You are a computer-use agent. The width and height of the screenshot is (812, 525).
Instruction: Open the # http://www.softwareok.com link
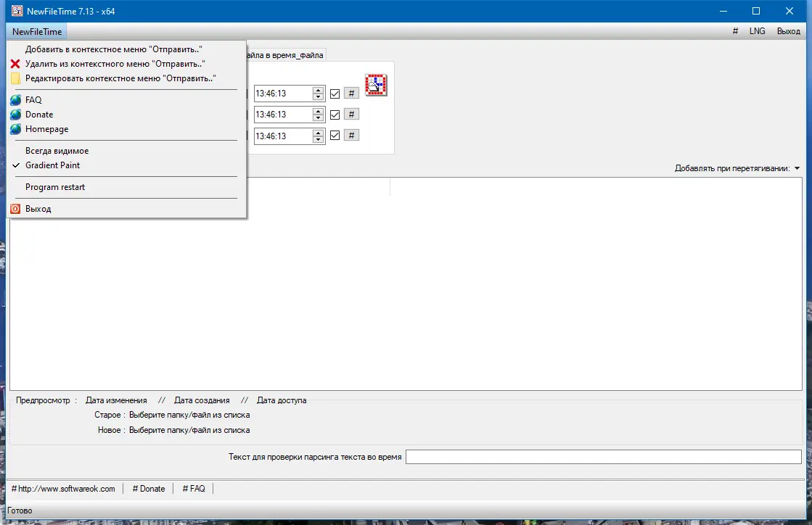coord(63,488)
